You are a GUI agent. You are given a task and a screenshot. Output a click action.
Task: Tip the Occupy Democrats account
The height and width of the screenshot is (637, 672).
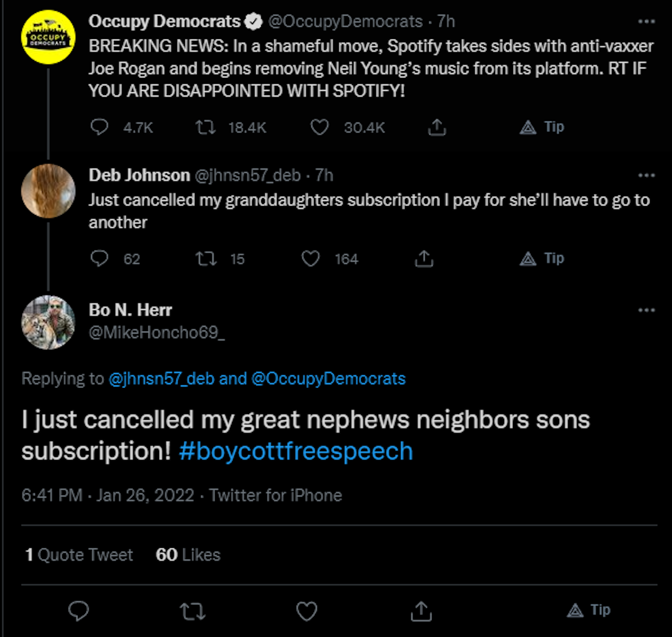(x=542, y=127)
